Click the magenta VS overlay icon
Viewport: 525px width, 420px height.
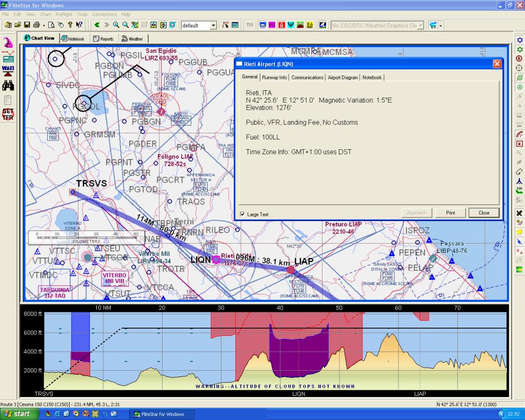tap(272, 25)
